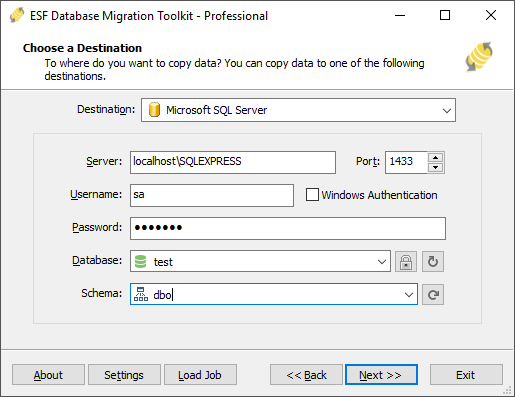Click the yellow database logo in header
The width and height of the screenshot is (515, 397).
pos(479,57)
